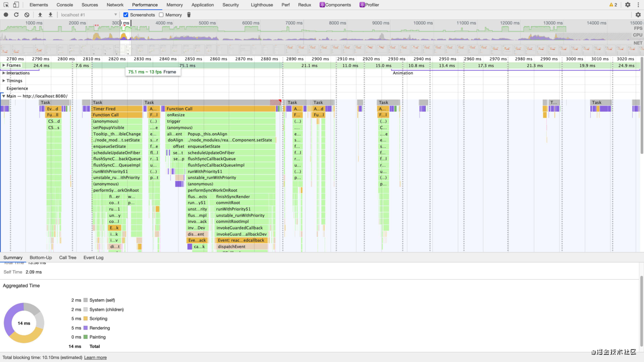This screenshot has height=362, width=644.
Task: Open the DevTools three-dot menu
Action: [638, 5]
